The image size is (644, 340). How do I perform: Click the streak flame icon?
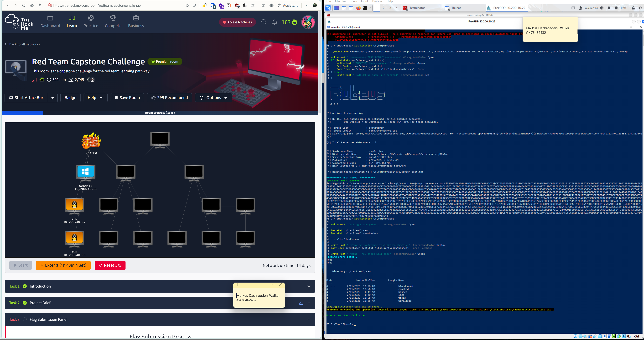click(295, 22)
